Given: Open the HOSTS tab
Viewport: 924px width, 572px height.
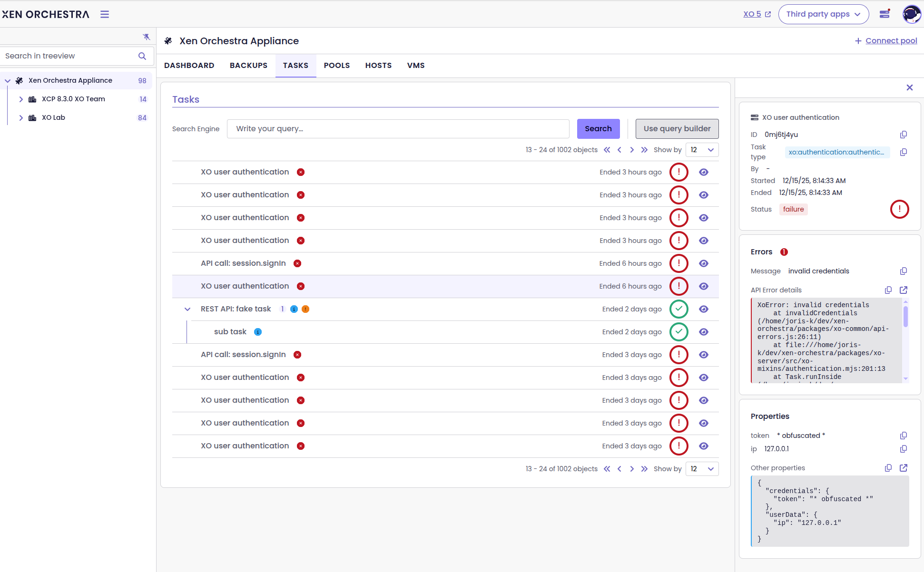Looking at the screenshot, I should [x=378, y=66].
